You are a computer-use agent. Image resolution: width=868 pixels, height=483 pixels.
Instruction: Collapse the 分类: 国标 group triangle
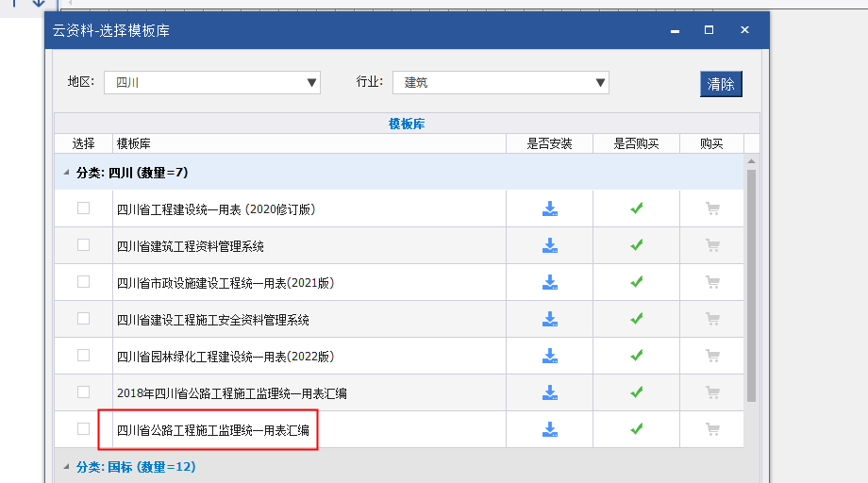66,467
